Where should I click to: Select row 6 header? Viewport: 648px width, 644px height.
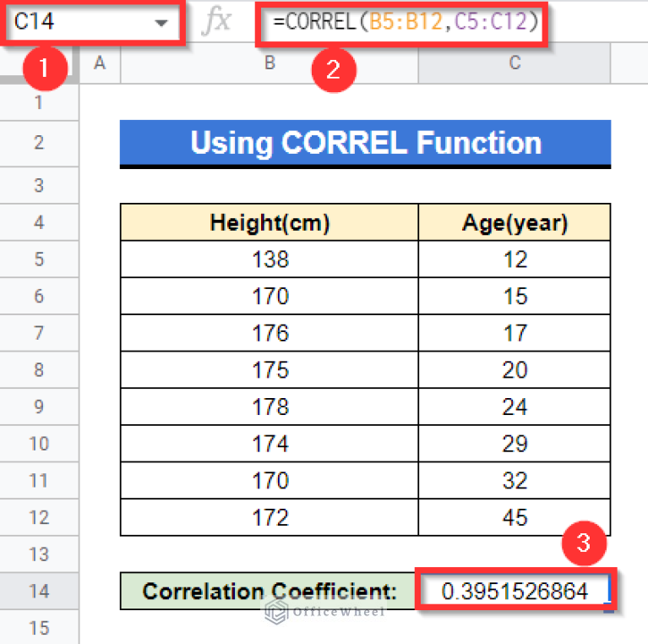point(39,296)
